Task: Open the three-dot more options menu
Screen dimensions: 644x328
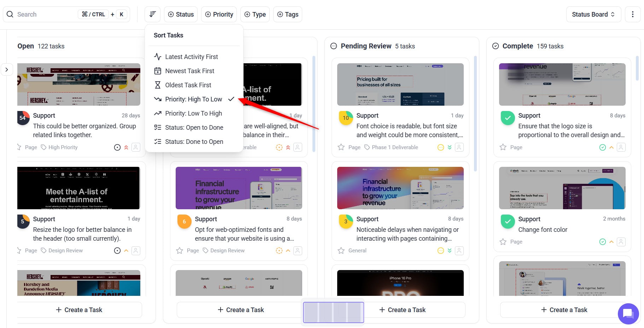Action: click(632, 14)
